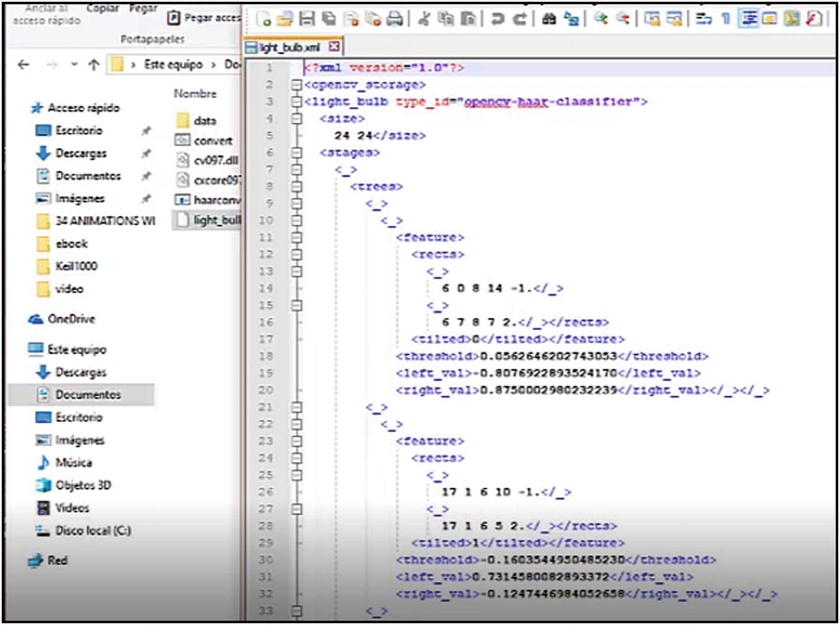Create a new file in Notepad++ toolbar

coord(264,19)
